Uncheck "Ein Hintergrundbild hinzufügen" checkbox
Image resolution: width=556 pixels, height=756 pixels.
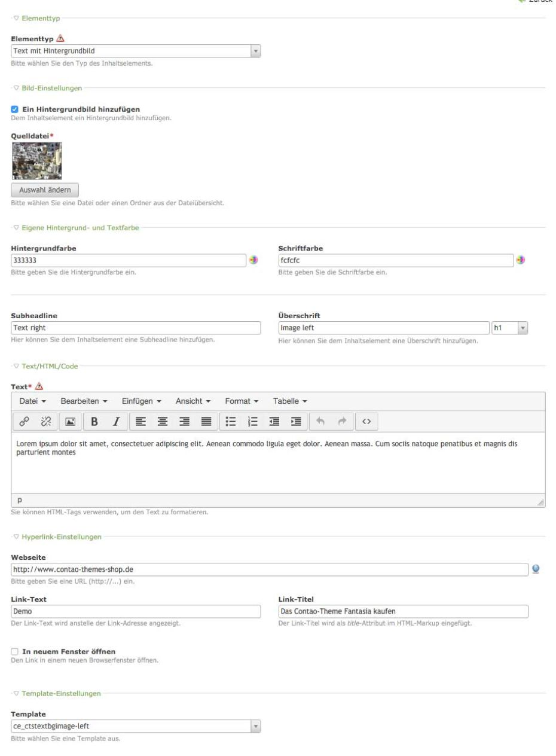point(15,109)
